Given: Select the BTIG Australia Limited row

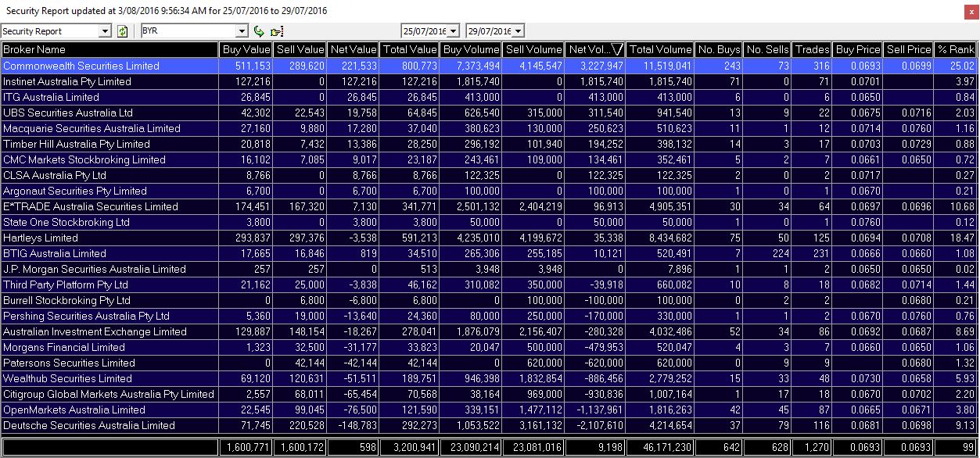Looking at the screenshot, I should point(489,253).
